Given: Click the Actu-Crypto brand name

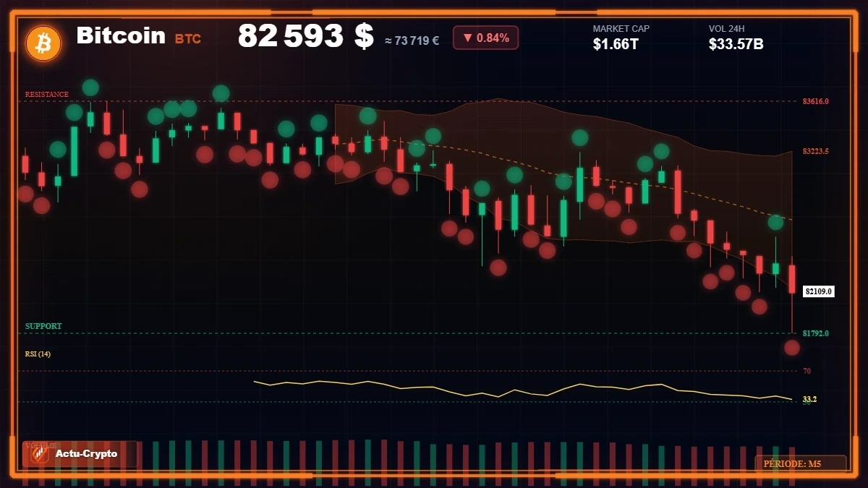Looking at the screenshot, I should coord(86,454).
